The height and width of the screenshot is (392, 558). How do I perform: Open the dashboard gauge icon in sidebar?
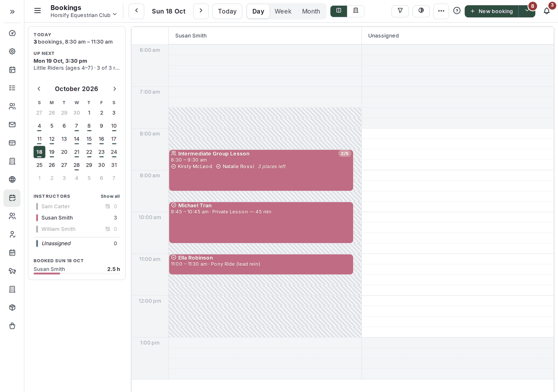click(x=12, y=33)
